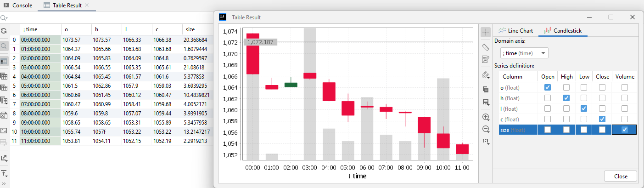Click the magnet snap icon
This screenshot has width=644, height=188.
point(486,74)
